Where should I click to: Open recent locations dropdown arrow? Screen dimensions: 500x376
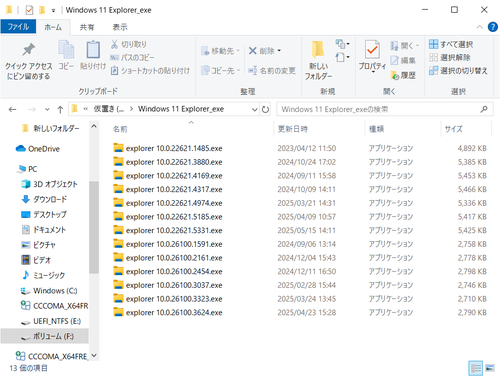pos(47,109)
